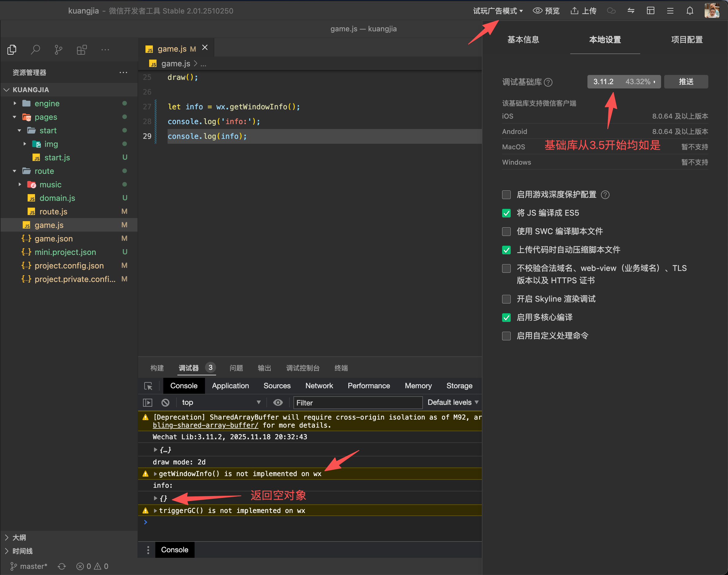Open the 试玩广告模式 dropdown

point(498,11)
